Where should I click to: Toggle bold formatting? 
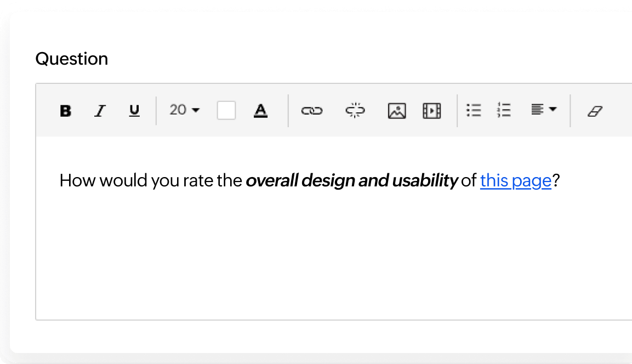coord(65,110)
